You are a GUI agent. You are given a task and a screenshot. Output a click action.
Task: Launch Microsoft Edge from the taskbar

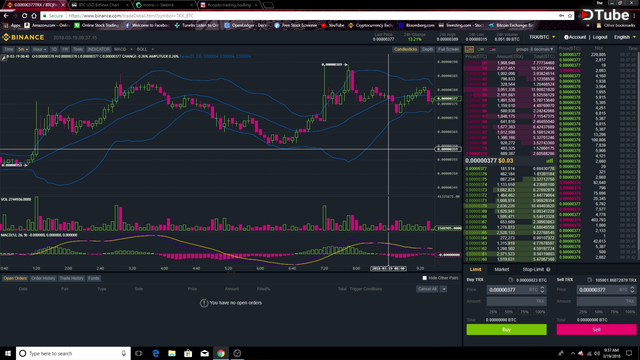[x=156, y=353]
